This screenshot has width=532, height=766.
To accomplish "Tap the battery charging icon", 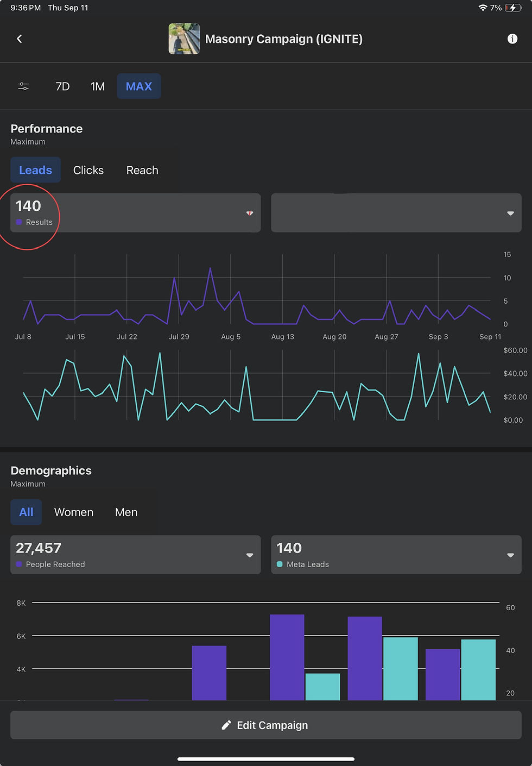I will [x=513, y=8].
